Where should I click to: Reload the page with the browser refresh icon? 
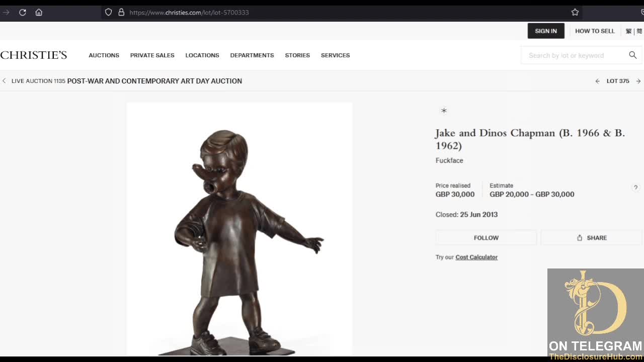[23, 12]
